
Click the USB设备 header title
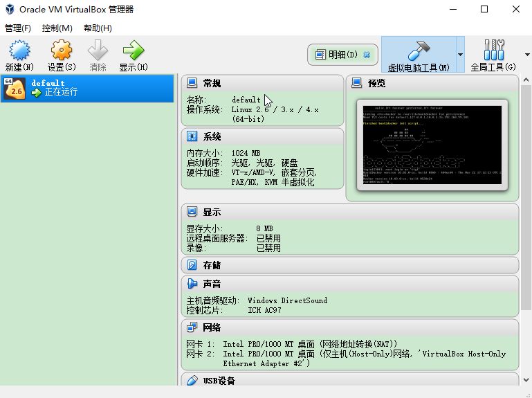[x=219, y=381]
